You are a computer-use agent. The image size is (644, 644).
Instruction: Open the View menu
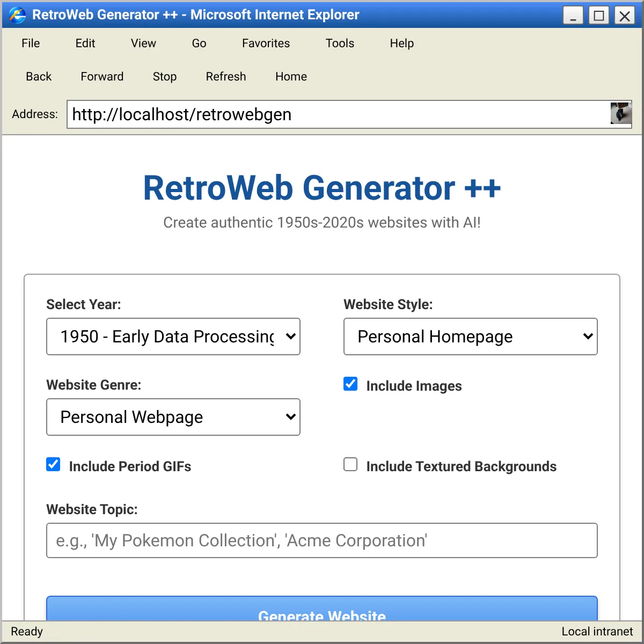click(143, 43)
